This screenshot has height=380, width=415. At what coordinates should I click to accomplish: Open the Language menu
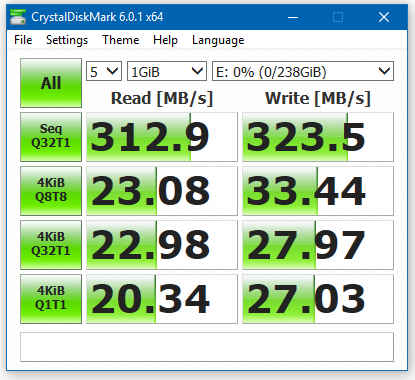click(x=218, y=40)
